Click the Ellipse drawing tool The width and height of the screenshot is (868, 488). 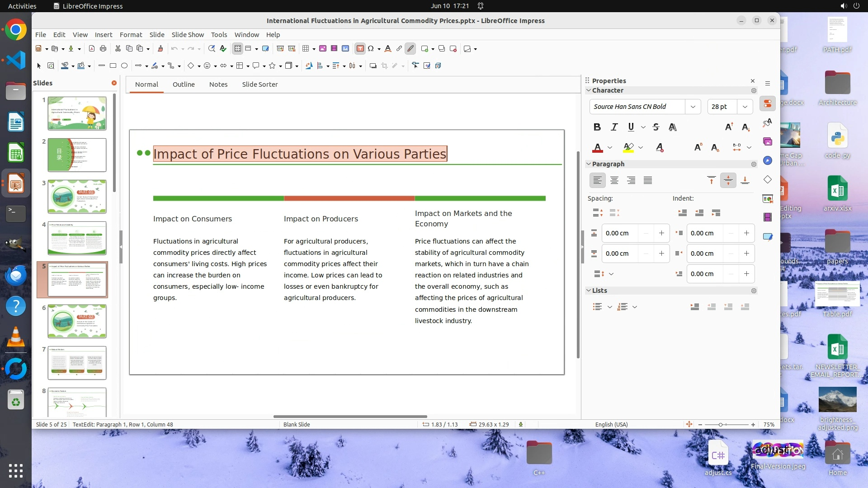tap(124, 66)
